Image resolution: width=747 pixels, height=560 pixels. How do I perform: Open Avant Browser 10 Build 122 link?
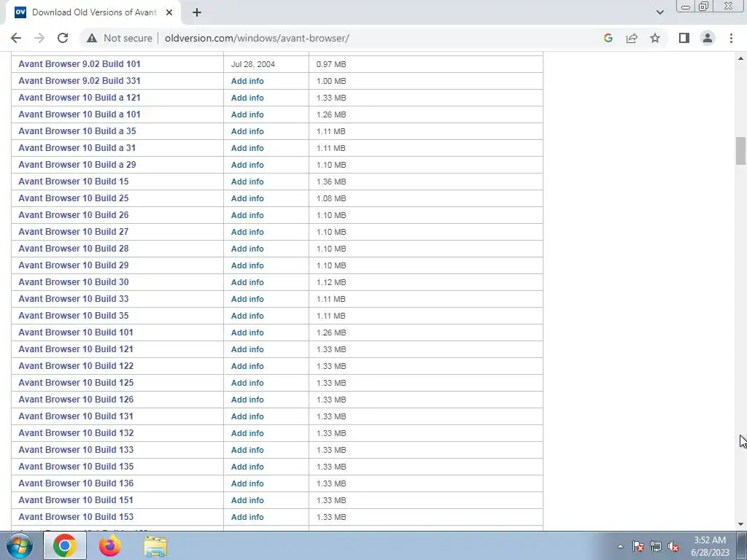coord(76,366)
